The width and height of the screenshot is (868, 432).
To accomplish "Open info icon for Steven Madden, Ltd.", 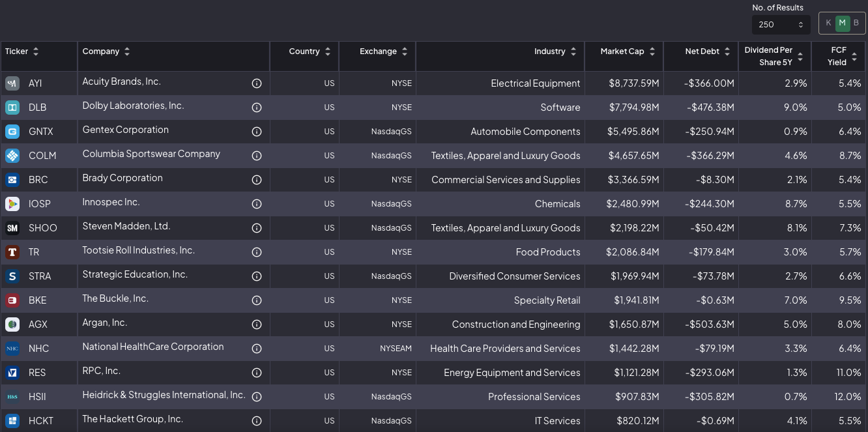I will (257, 228).
